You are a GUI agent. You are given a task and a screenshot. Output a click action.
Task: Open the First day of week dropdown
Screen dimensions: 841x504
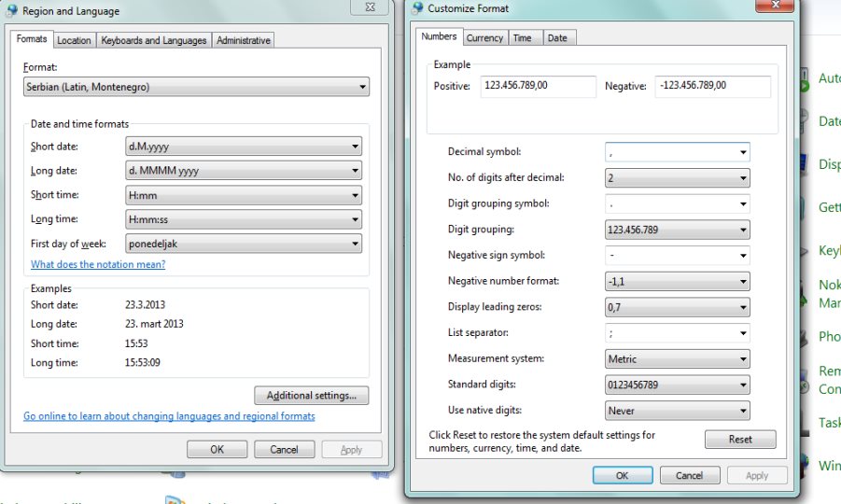coord(244,244)
